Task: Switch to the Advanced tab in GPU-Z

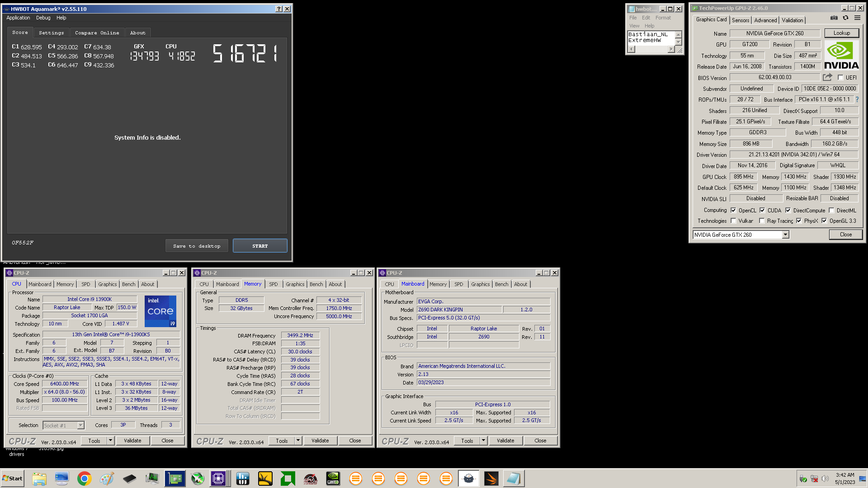Action: (x=765, y=20)
